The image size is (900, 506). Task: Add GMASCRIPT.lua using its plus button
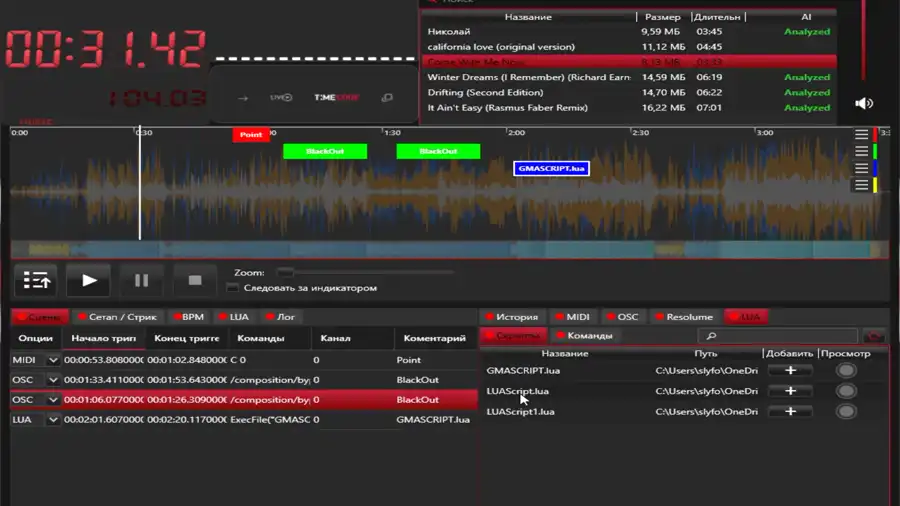790,371
